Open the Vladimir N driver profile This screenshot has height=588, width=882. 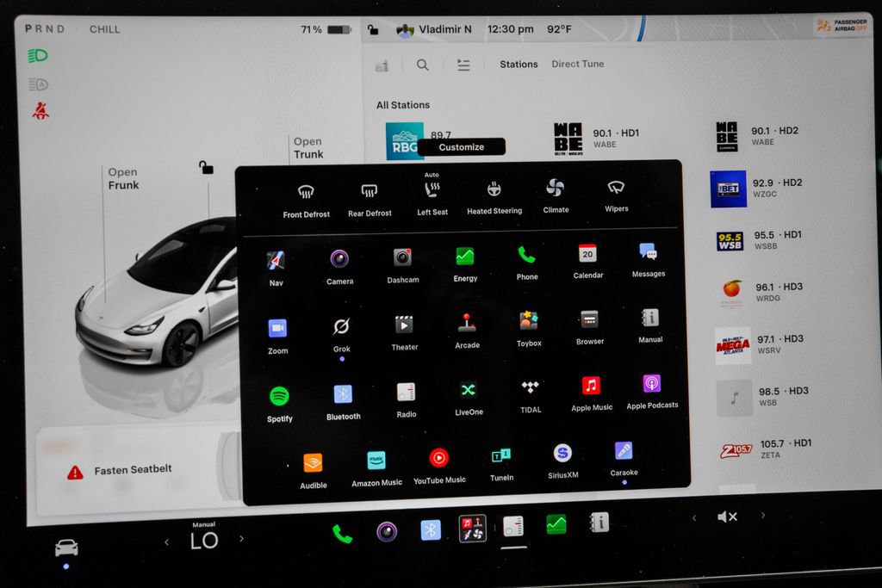coord(434,29)
